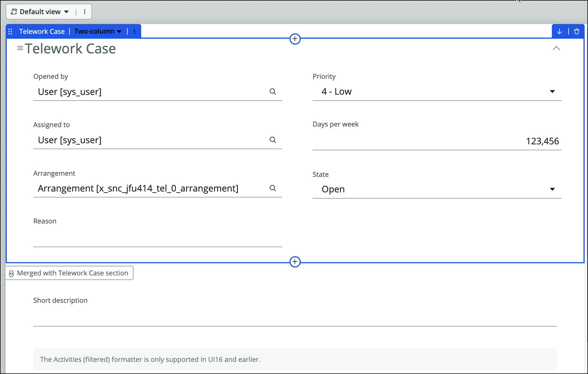588x374 pixels.
Task: Open the Priority dropdown showing 4 - Low
Action: pos(437,92)
